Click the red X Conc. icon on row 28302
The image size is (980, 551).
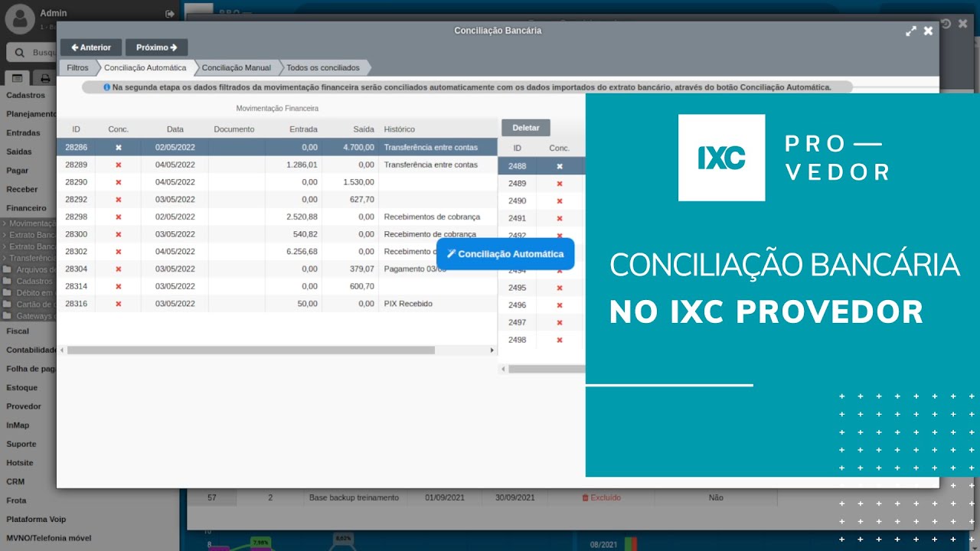click(118, 252)
